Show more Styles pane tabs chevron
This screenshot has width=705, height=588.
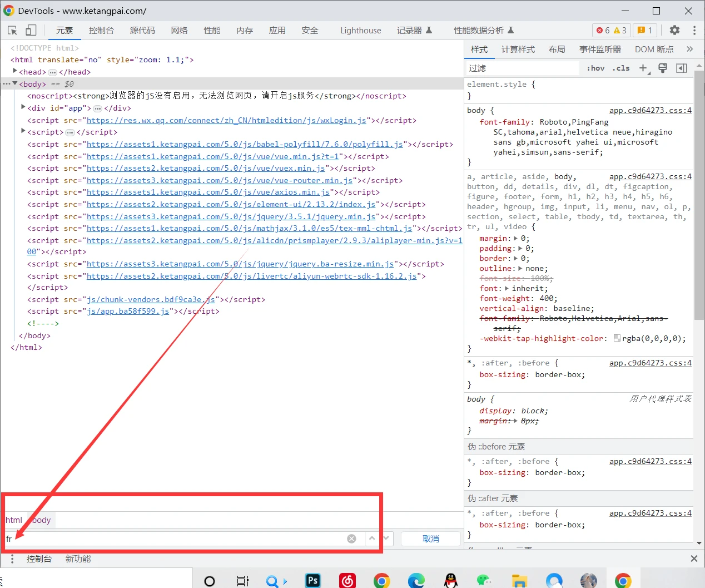click(690, 50)
